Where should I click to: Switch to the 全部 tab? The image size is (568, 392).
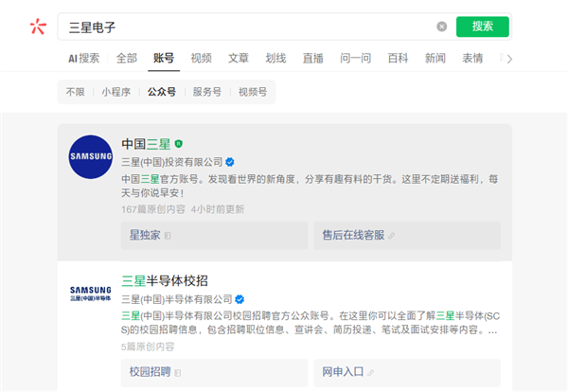coord(127,58)
